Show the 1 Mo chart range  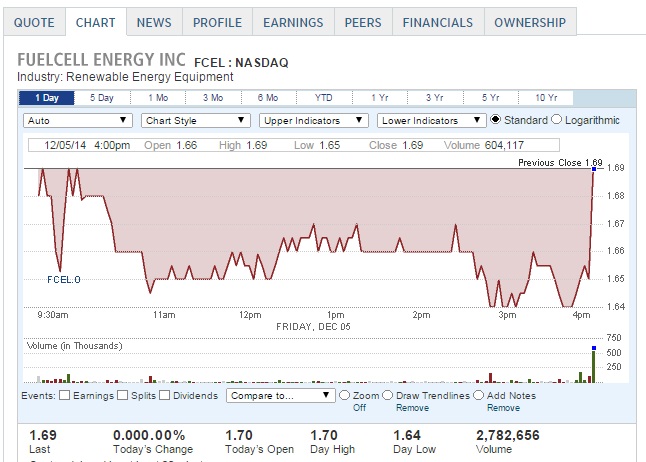(158, 98)
